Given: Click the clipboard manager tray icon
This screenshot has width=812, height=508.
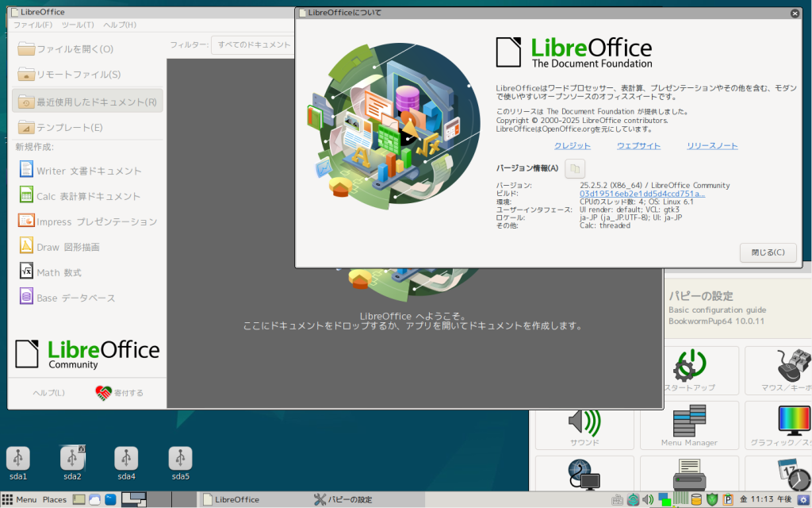Looking at the screenshot, I should (x=728, y=500).
